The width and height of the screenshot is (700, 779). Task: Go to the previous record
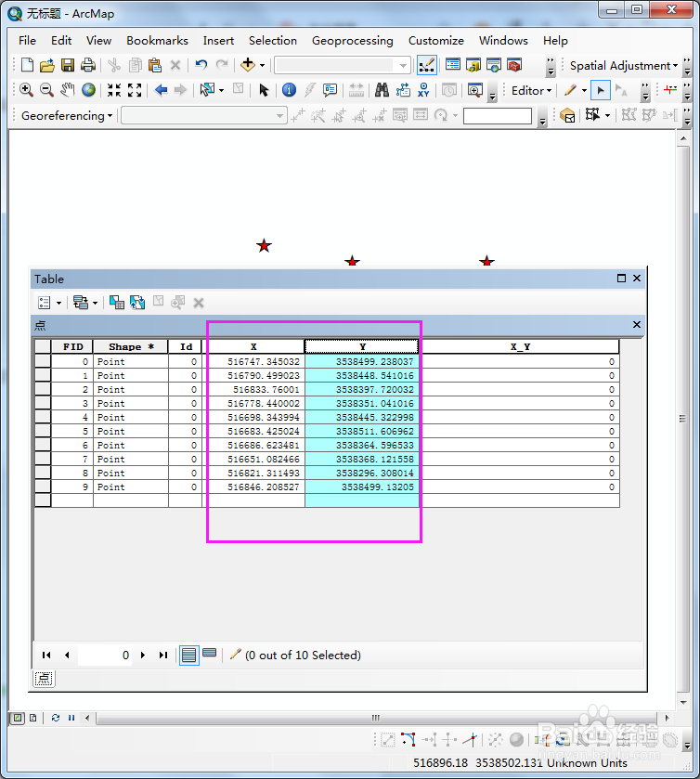67,656
